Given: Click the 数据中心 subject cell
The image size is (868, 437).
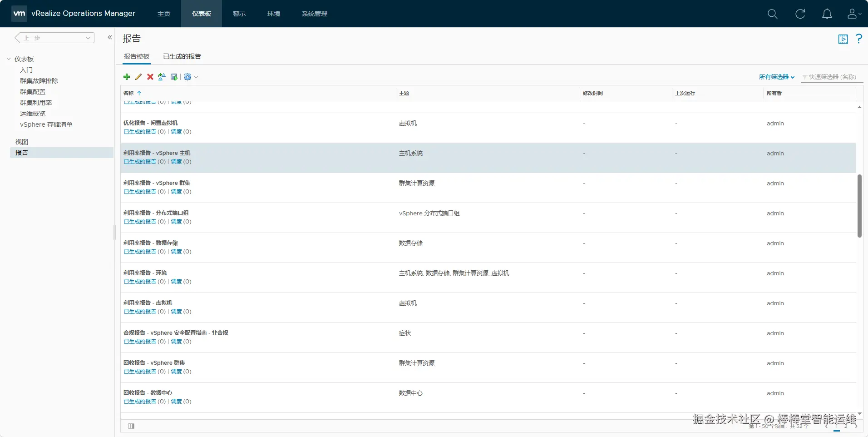Looking at the screenshot, I should pyautogui.click(x=411, y=393).
